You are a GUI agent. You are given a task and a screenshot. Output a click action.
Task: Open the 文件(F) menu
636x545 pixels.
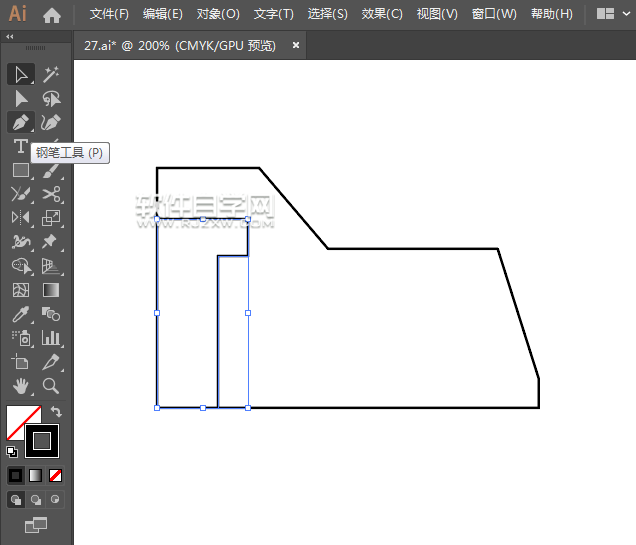point(109,14)
